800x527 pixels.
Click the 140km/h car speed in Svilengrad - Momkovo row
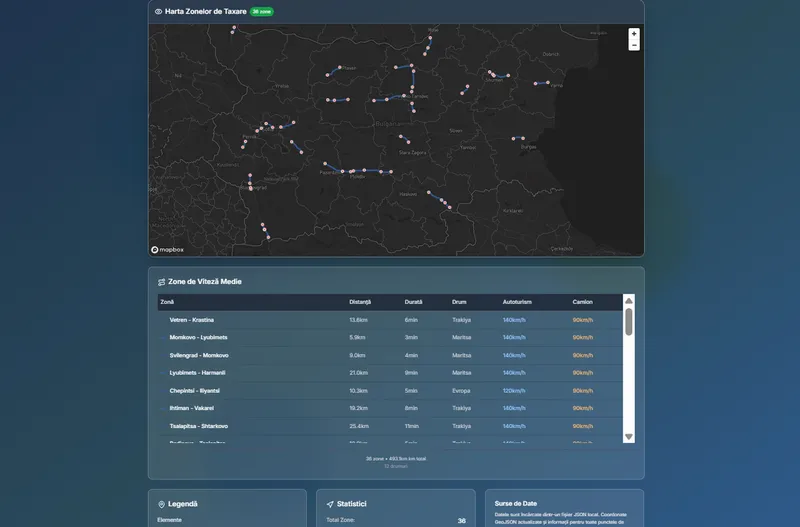click(x=514, y=355)
